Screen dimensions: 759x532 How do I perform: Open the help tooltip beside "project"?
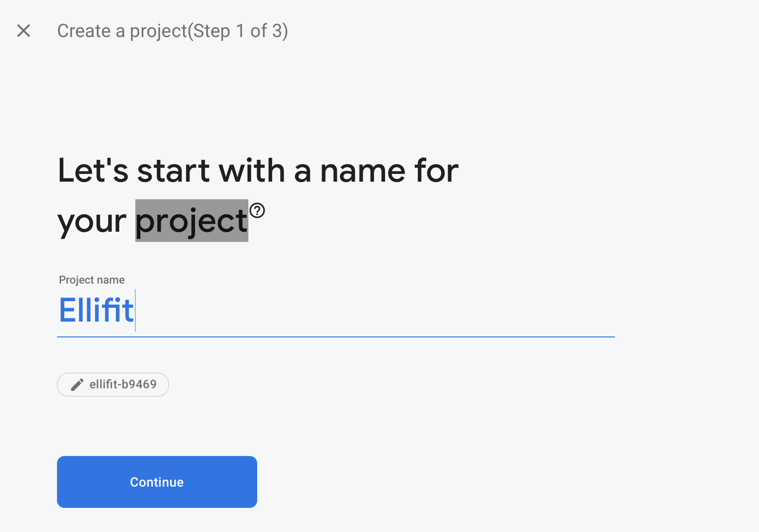tap(257, 211)
